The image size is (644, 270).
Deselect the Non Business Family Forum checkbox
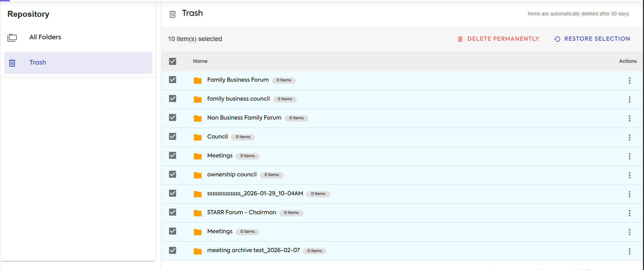coord(173,117)
